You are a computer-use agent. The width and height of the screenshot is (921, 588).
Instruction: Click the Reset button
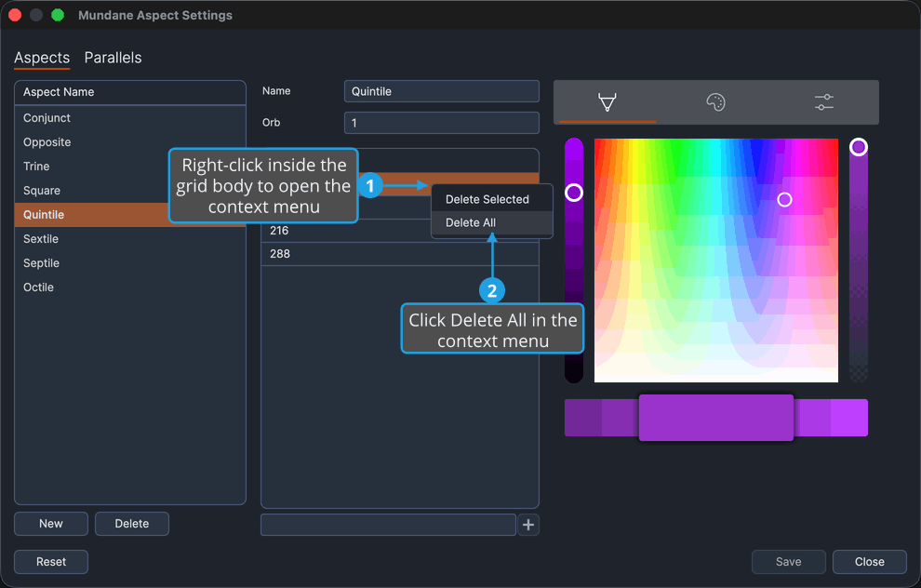point(51,562)
